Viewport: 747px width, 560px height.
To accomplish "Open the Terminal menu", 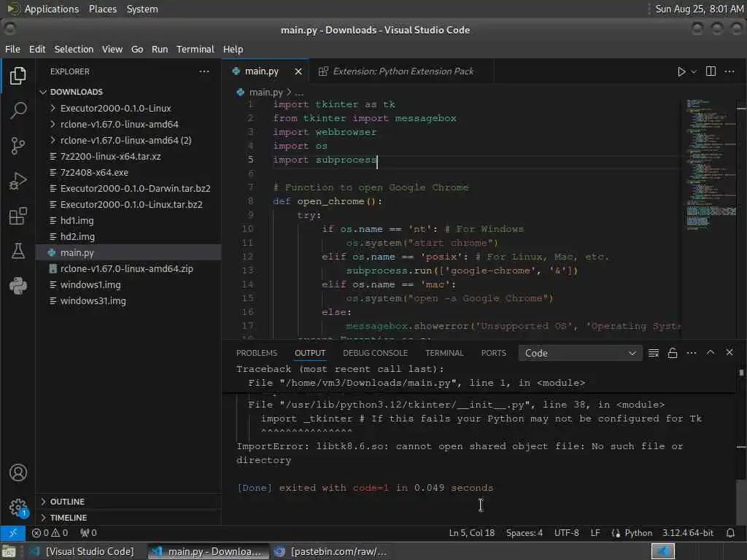I will 196,49.
